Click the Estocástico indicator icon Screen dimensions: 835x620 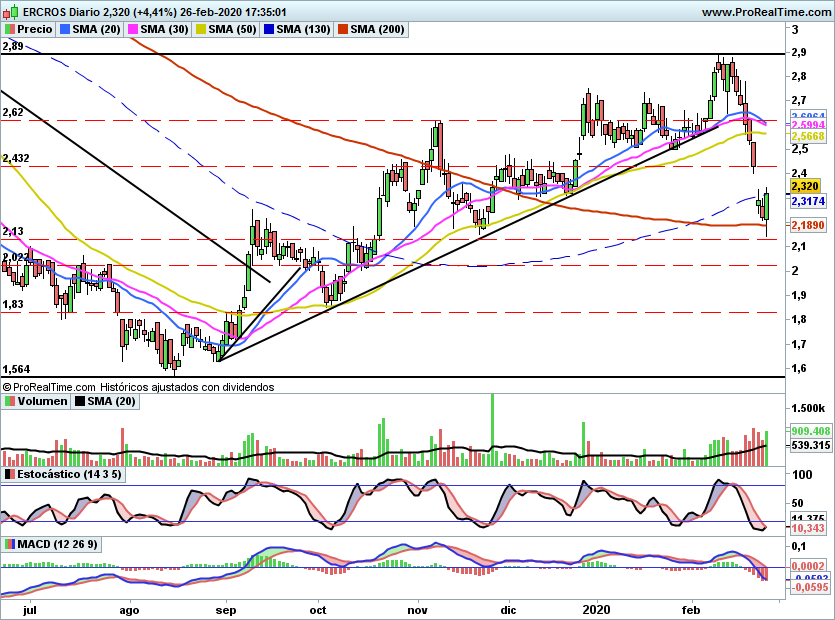pyautogui.click(x=10, y=474)
